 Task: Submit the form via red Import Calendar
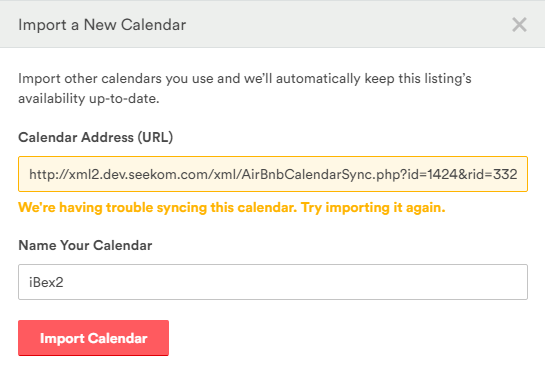coord(93,338)
